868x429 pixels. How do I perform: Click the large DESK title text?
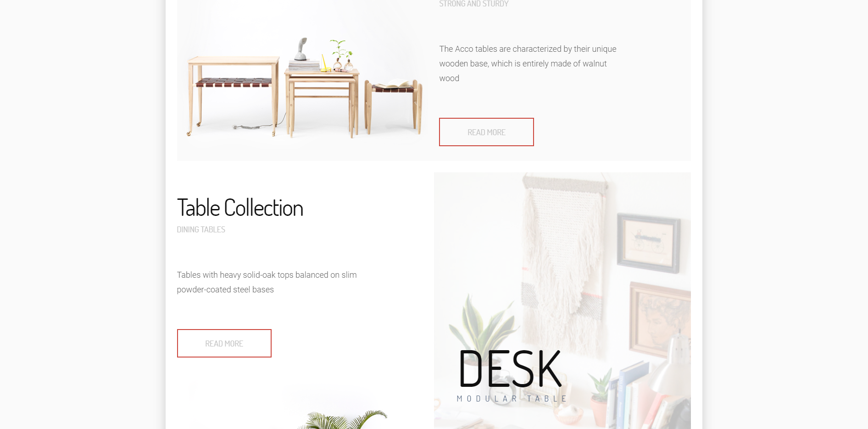click(x=510, y=368)
